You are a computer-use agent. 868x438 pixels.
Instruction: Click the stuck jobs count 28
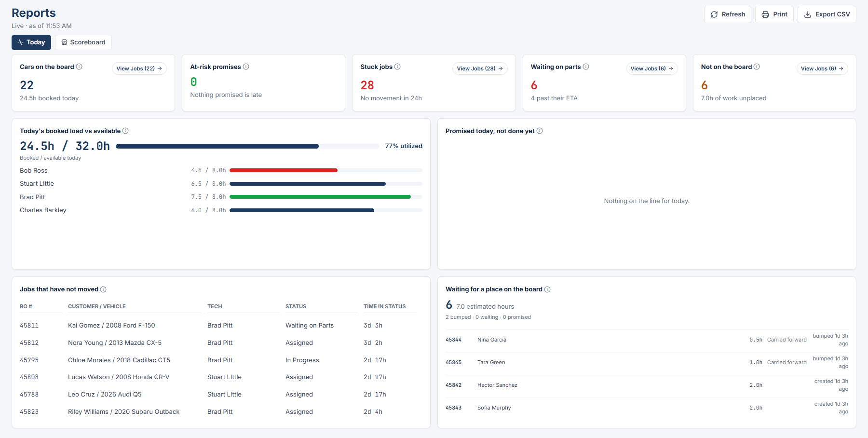(367, 85)
